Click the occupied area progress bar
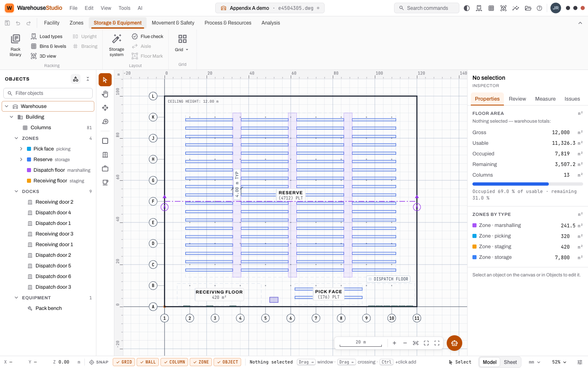 click(x=528, y=184)
